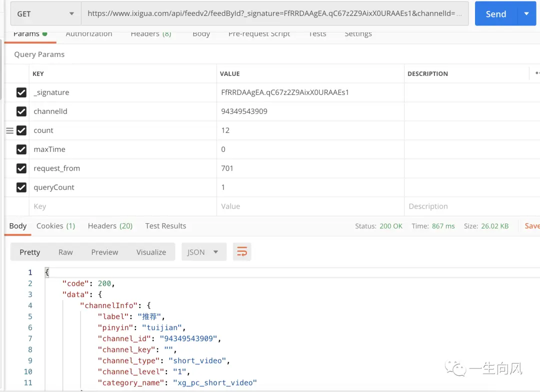Image resolution: width=540 pixels, height=392 pixels.
Task: Switch to the request Body tab
Action: pos(201,34)
